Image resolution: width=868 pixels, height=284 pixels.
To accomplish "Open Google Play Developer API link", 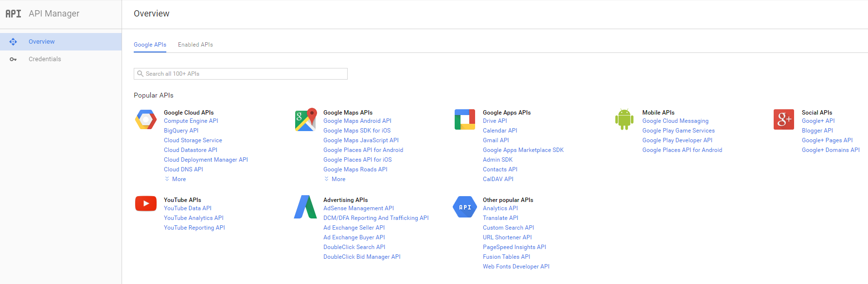I will point(677,140).
